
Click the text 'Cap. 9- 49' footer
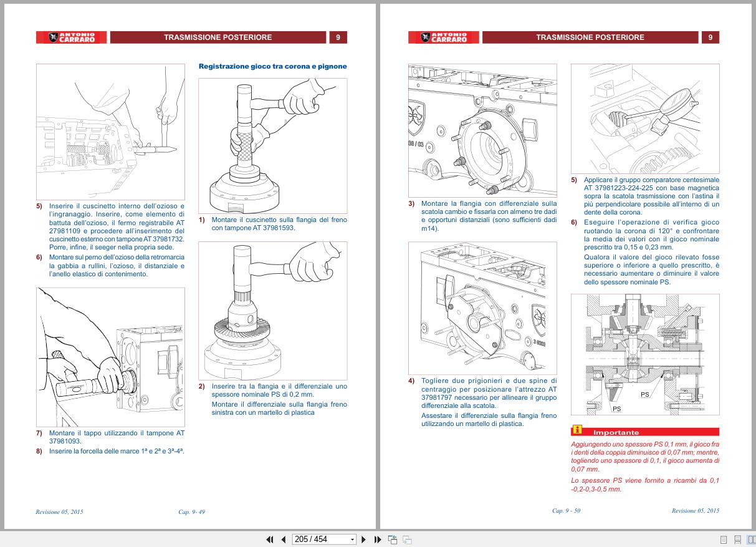192,511
